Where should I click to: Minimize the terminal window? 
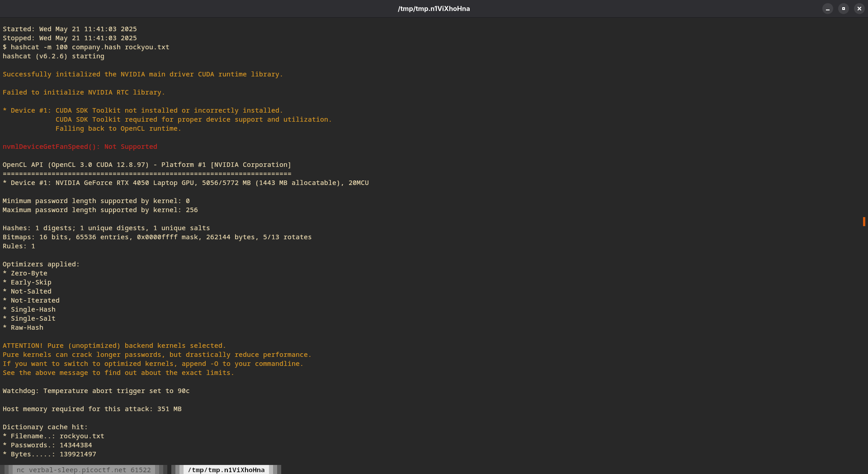827,9
